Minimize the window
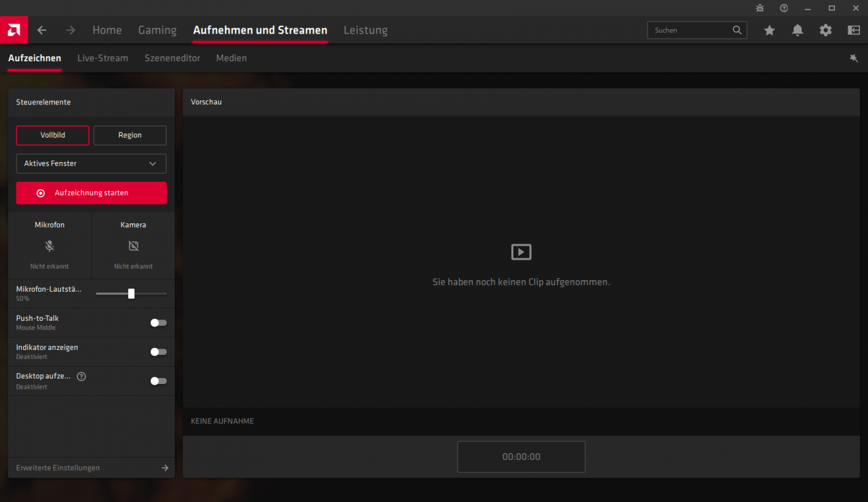Screen dimensions: 868x502 [x=808, y=8]
